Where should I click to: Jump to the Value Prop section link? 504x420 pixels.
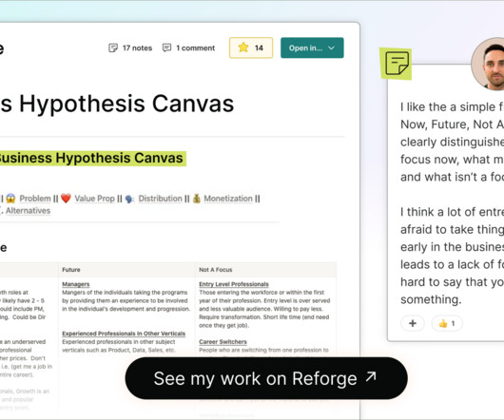pyautogui.click(x=94, y=199)
